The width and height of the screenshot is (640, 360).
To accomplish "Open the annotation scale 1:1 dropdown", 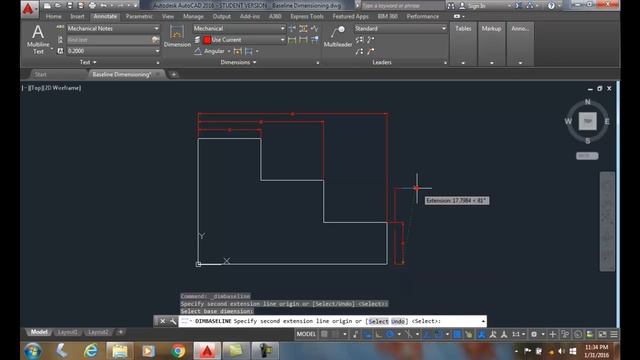I will pyautogui.click(x=518, y=334).
